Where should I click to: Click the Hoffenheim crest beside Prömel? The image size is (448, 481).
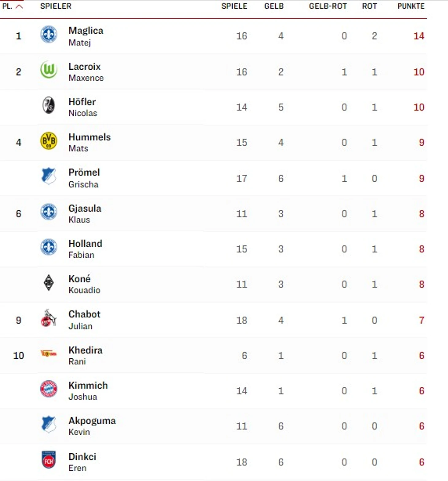click(x=48, y=176)
